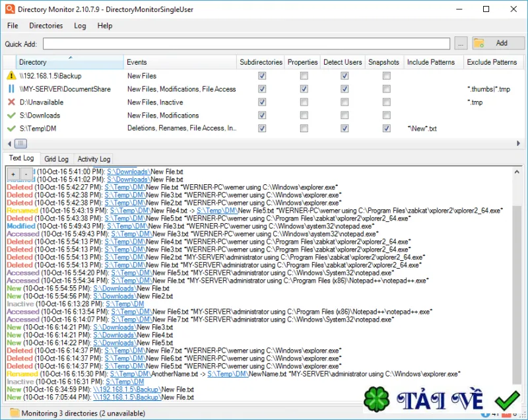
Task: Toggle Snapshots checkbox for S:\Temp\DM
Action: coord(386,128)
